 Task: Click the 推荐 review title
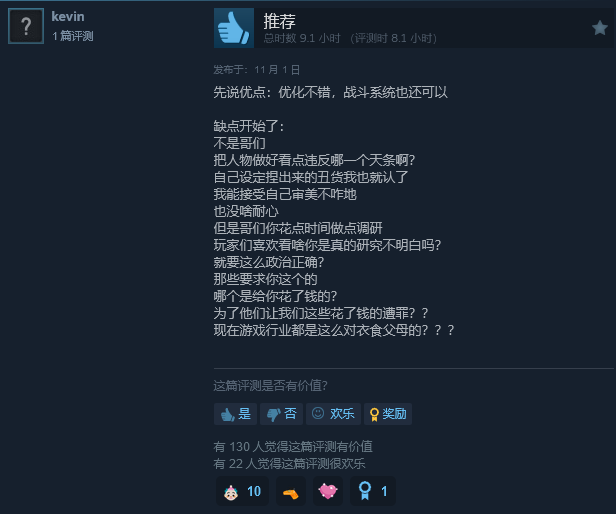click(279, 21)
